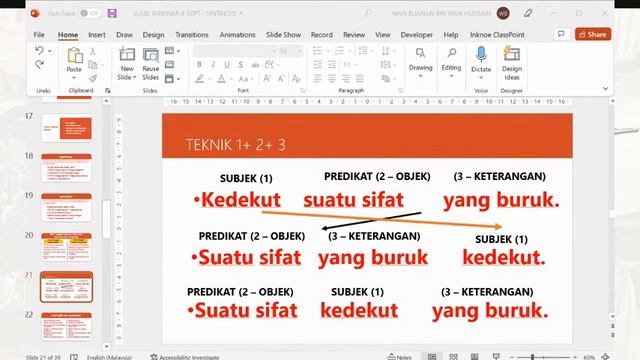Switch to the Insert tab

coord(97,35)
